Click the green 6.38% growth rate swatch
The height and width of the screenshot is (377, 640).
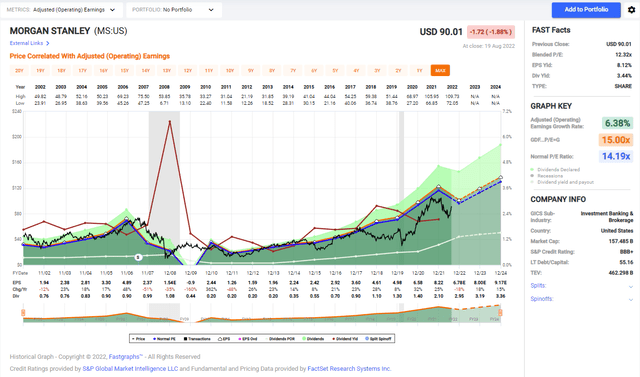tap(617, 123)
